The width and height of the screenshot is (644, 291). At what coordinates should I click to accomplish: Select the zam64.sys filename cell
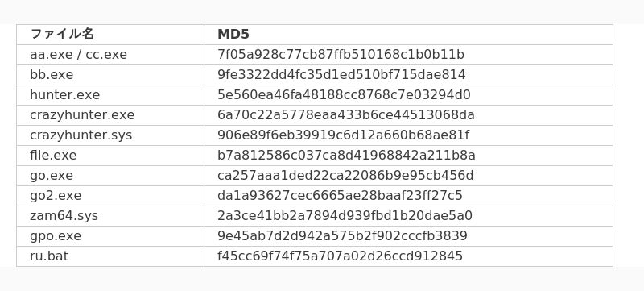click(110, 216)
